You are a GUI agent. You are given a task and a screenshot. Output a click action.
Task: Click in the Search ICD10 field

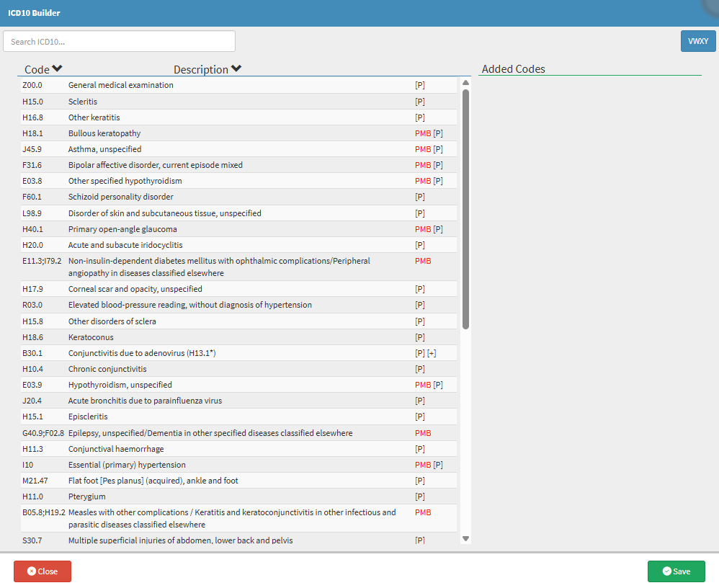pos(119,41)
